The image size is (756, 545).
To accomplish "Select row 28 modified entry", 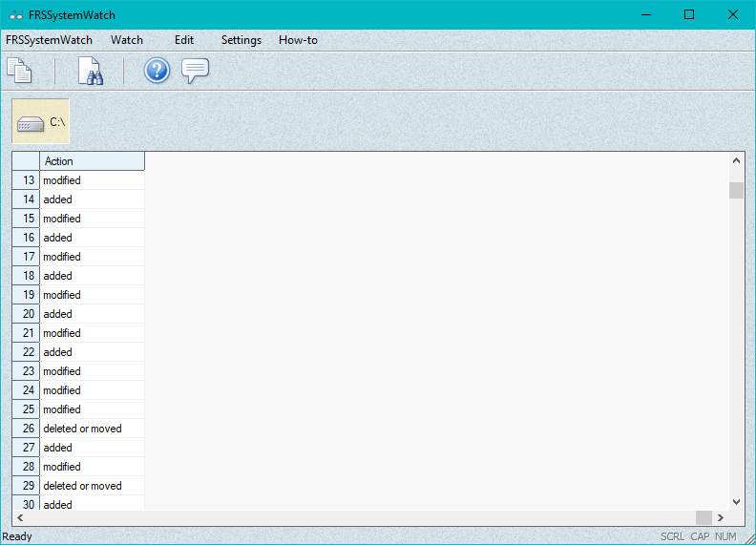I will pyautogui.click(x=92, y=467).
